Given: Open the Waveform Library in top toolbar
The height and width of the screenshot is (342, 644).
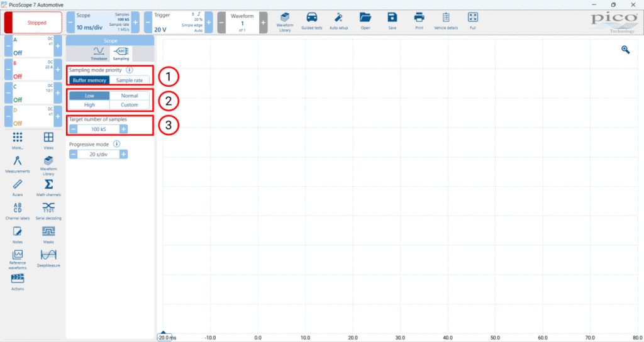Looking at the screenshot, I should coord(285,22).
